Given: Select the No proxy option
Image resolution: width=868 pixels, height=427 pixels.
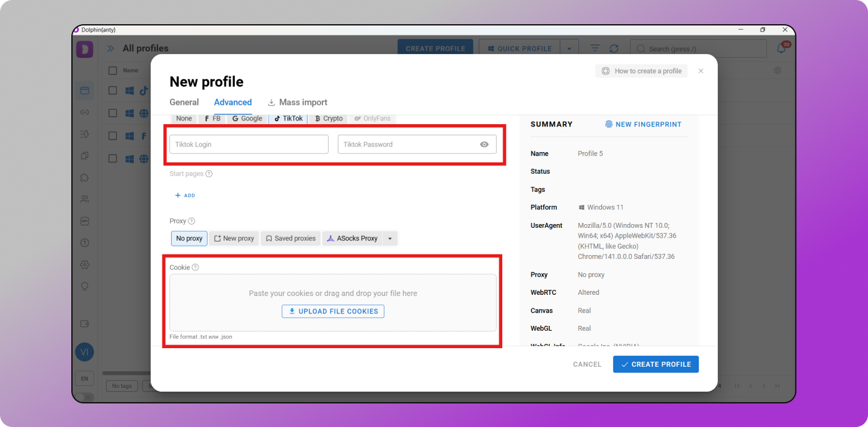Looking at the screenshot, I should 189,238.
